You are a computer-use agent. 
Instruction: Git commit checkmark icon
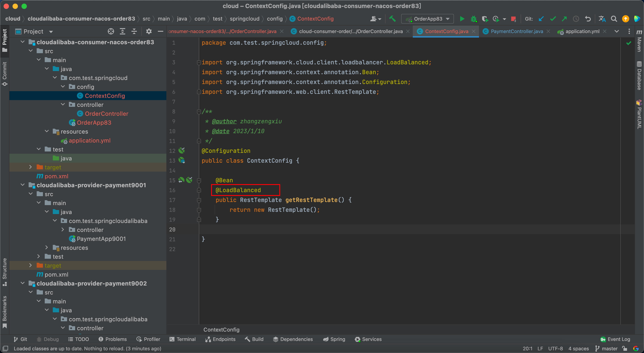553,19
